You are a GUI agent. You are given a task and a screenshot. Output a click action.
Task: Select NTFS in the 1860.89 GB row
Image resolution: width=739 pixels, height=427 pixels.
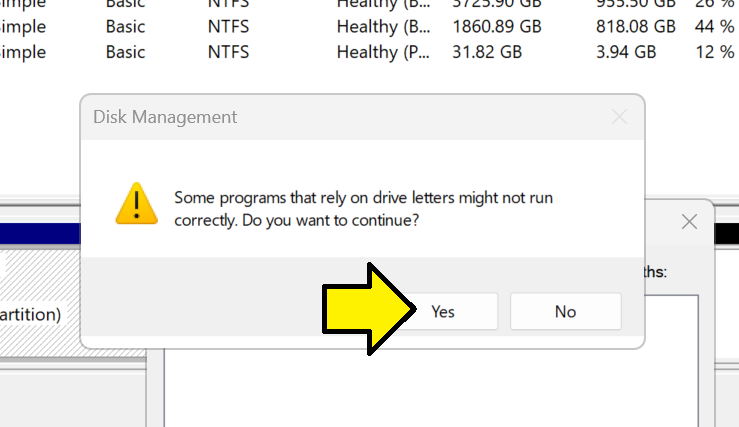coord(229,26)
